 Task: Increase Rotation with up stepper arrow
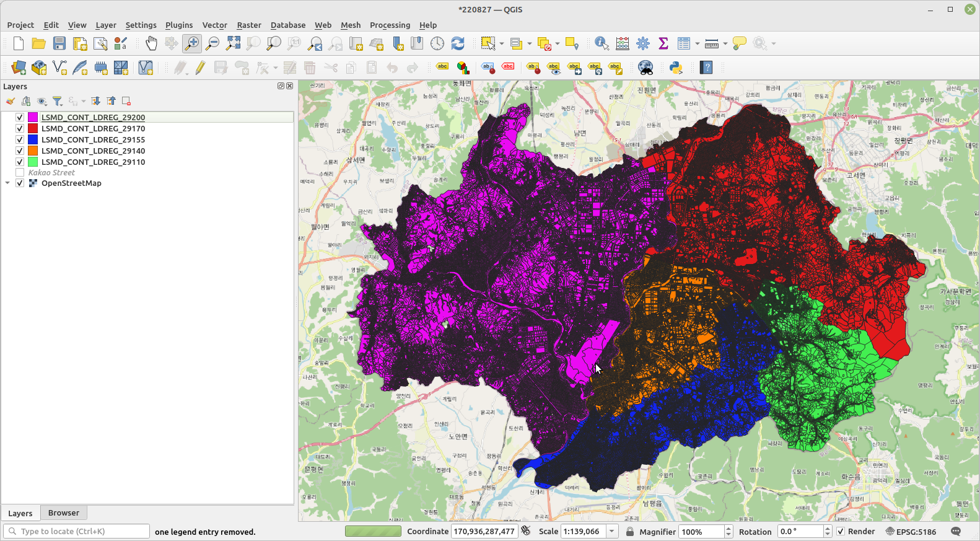(x=828, y=529)
